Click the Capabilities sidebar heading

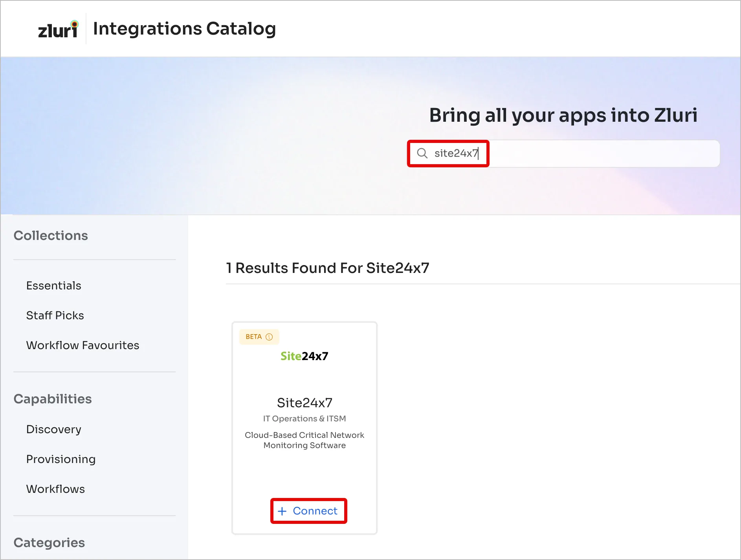pos(53,399)
